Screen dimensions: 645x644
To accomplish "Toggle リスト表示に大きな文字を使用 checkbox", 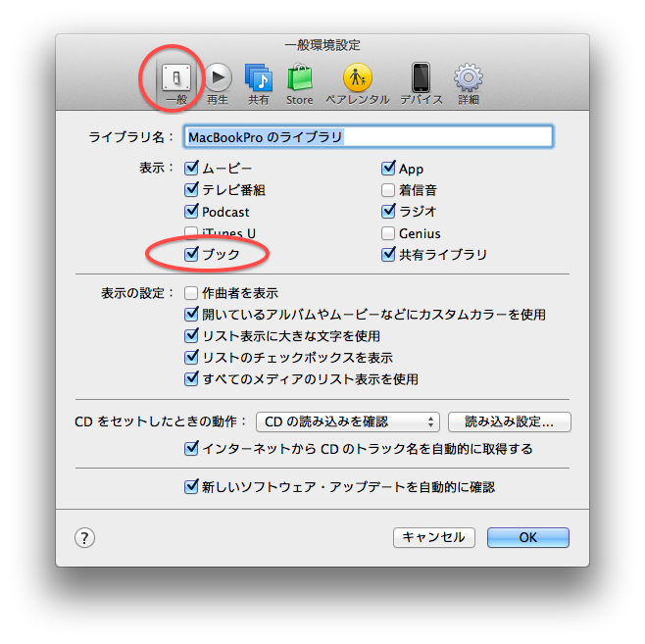I will click(191, 335).
